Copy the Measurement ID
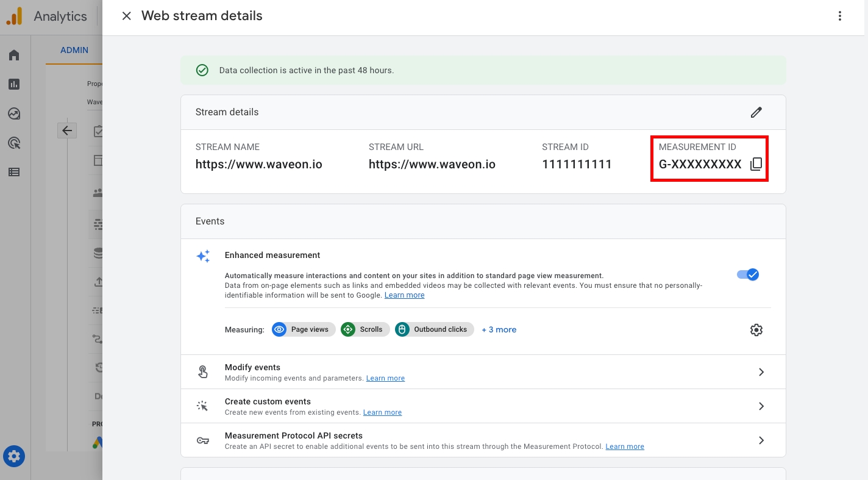Image resolution: width=868 pixels, height=480 pixels. click(756, 164)
